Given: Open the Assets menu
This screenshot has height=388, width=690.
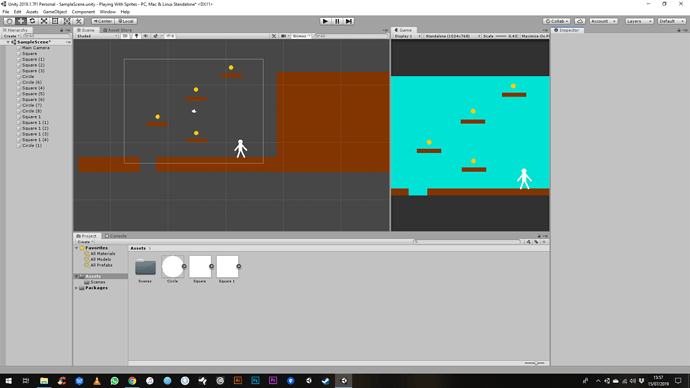Looking at the screenshot, I should tap(32, 12).
